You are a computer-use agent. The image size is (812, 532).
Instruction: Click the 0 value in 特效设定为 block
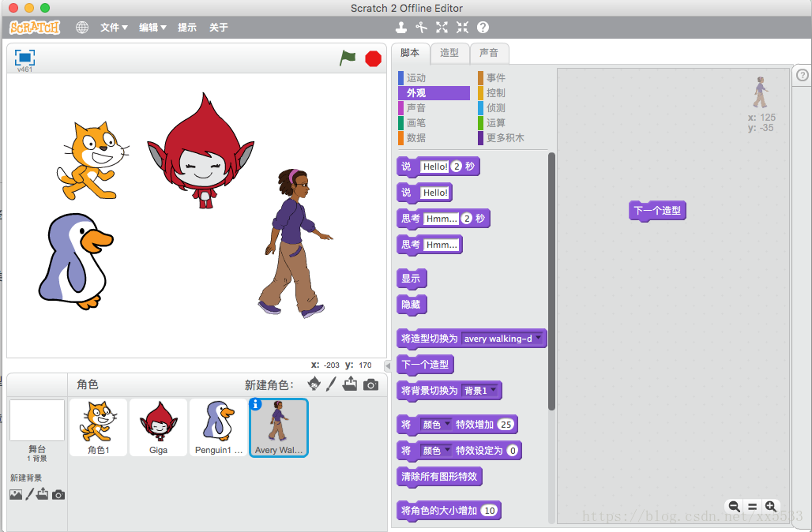coord(513,450)
